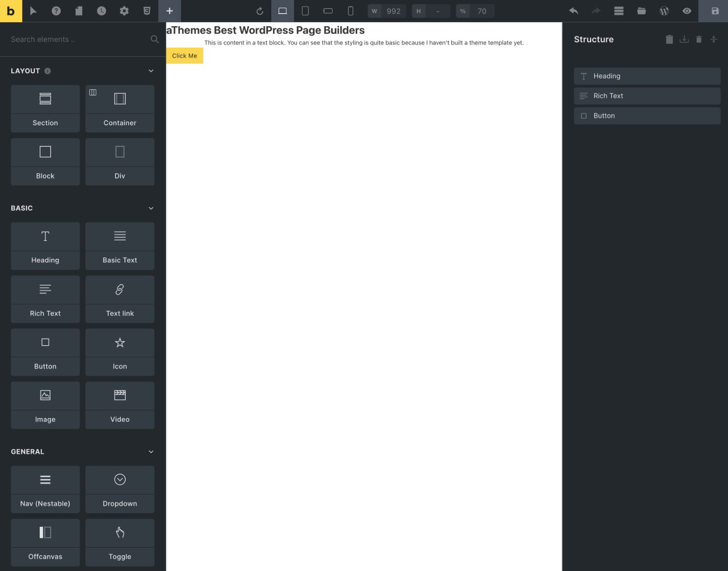Open templates folder icon

[642, 11]
